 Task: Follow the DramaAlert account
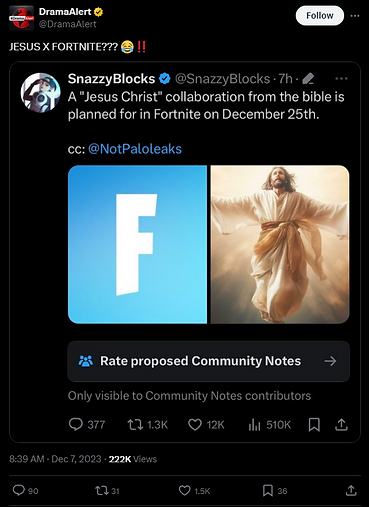tap(319, 16)
